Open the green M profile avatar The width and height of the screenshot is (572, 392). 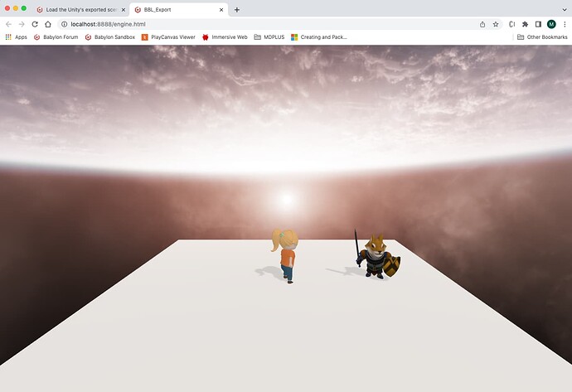point(551,24)
